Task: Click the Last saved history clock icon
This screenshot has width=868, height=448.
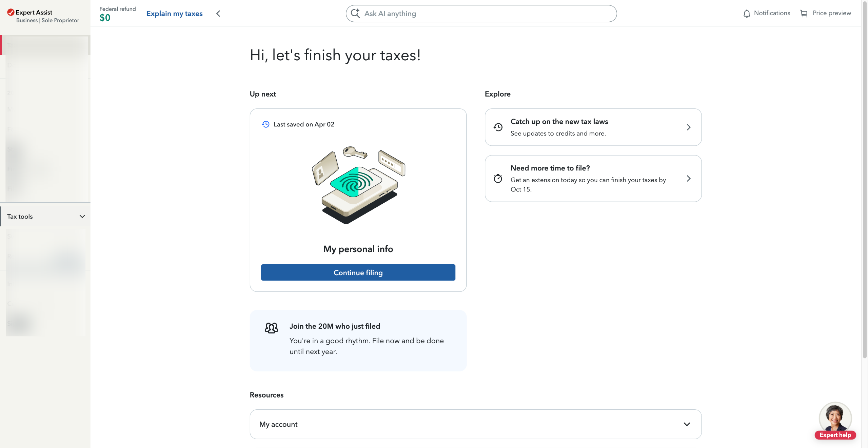Action: (x=265, y=124)
